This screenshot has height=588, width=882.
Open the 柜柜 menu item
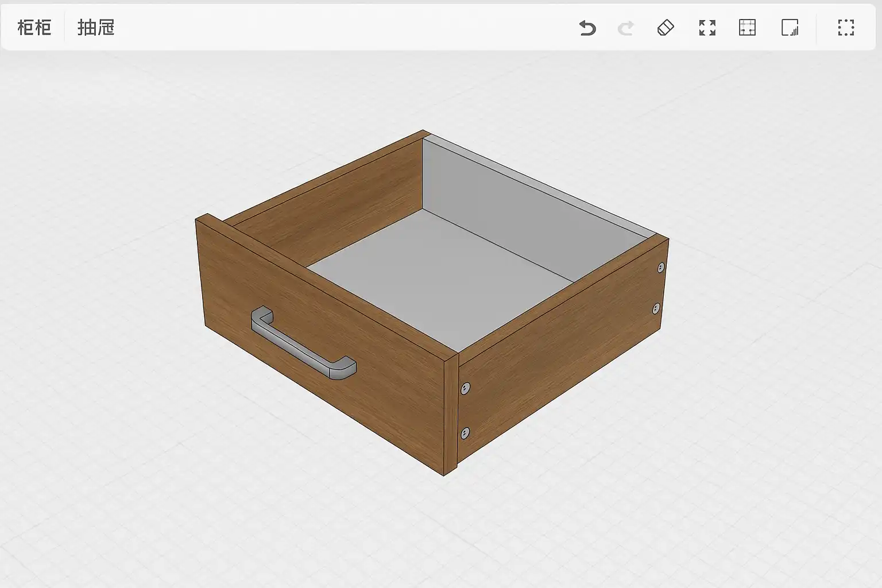tap(34, 28)
